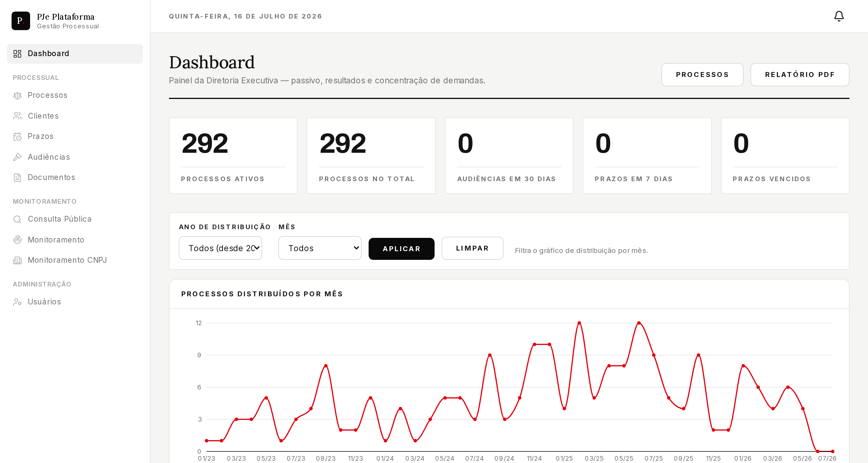Click the PROCESSOS header button

702,74
